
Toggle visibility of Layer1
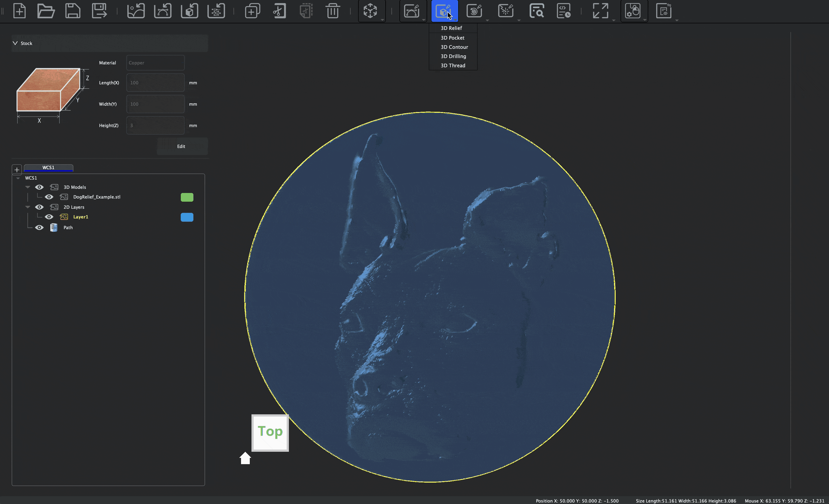(x=49, y=217)
